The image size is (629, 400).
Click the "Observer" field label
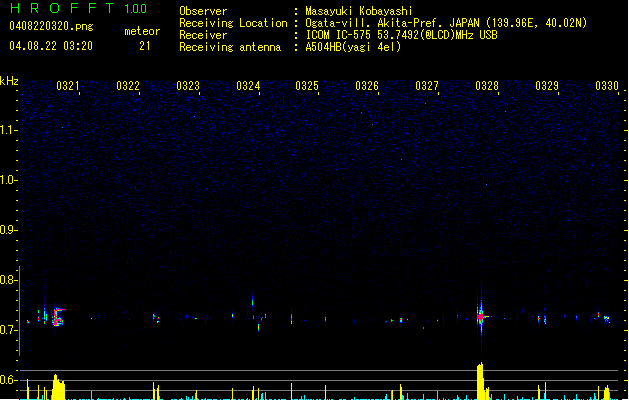[203, 11]
